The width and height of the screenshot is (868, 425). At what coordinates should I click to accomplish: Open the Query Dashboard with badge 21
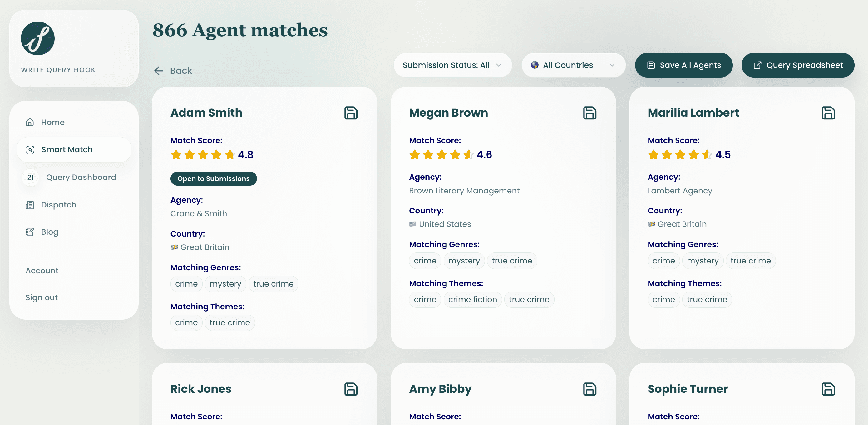click(30, 177)
